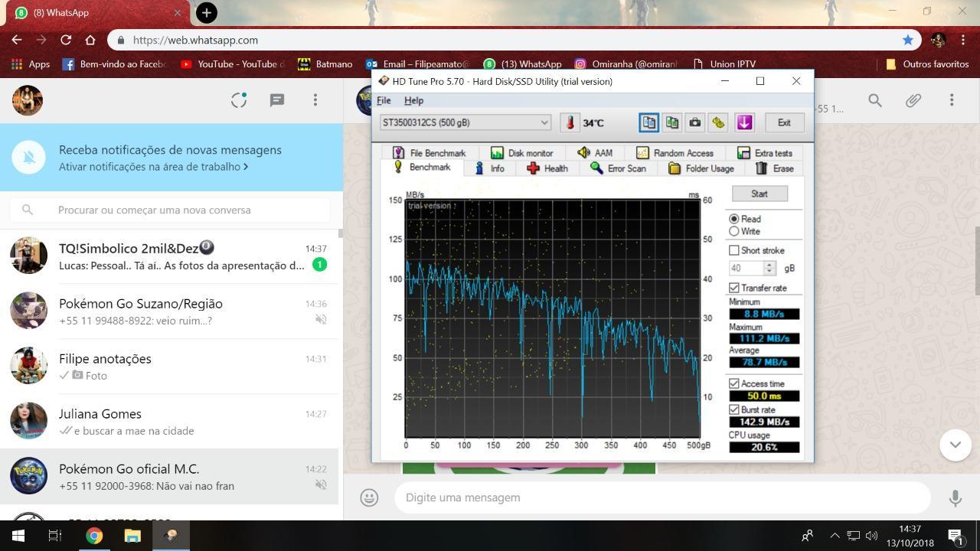Open Outros favoritos bookmarks folder
Viewport: 980px width, 551px height.
click(926, 64)
